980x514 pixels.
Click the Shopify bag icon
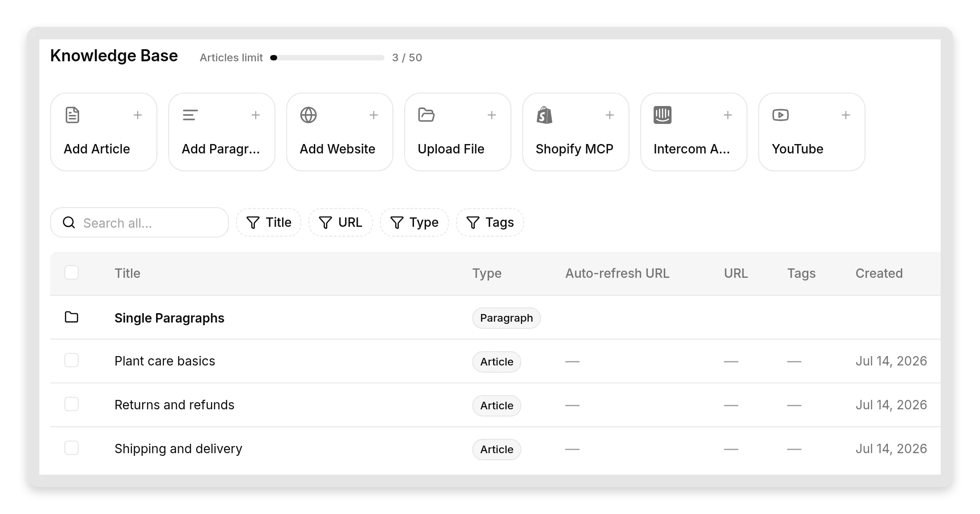545,115
